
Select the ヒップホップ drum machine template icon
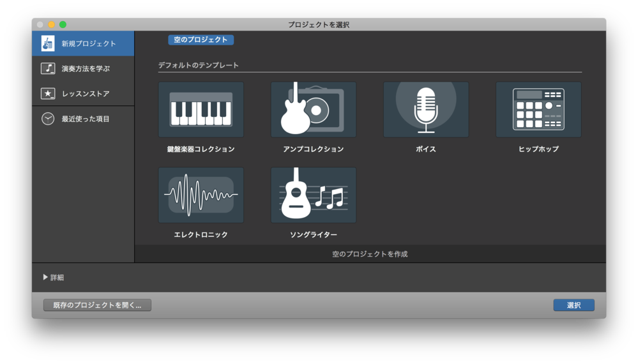(538, 109)
